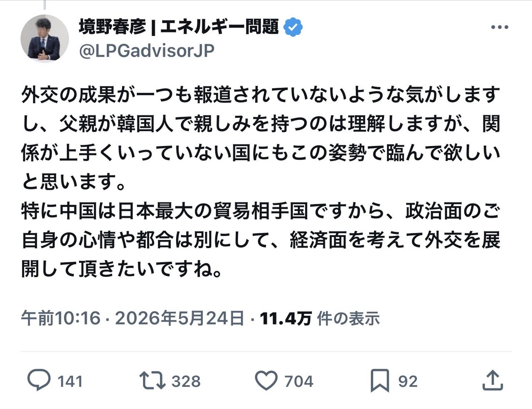Click the blue verified badge
Screen dimensions: 532x409
point(293,27)
